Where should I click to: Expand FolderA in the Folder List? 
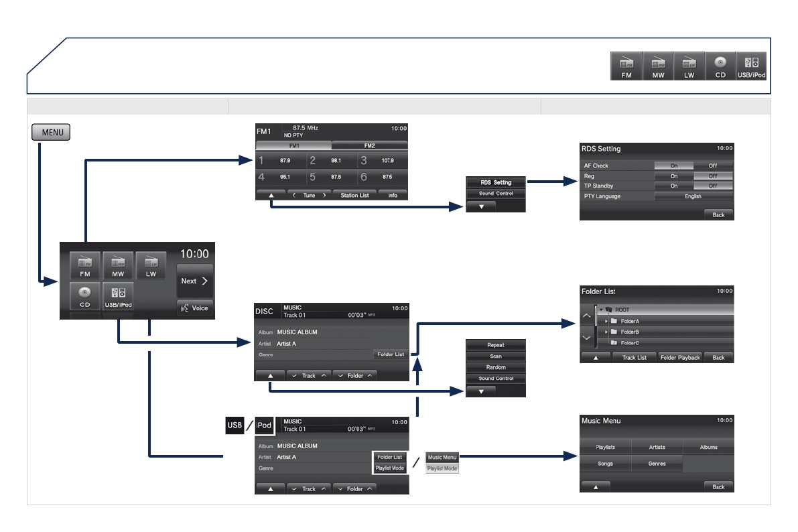(x=606, y=322)
